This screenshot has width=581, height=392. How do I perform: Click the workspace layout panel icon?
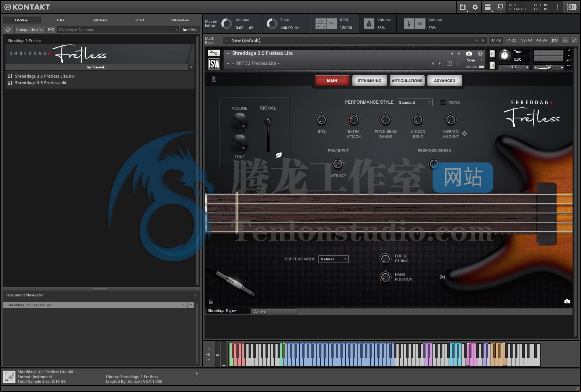coord(488,7)
